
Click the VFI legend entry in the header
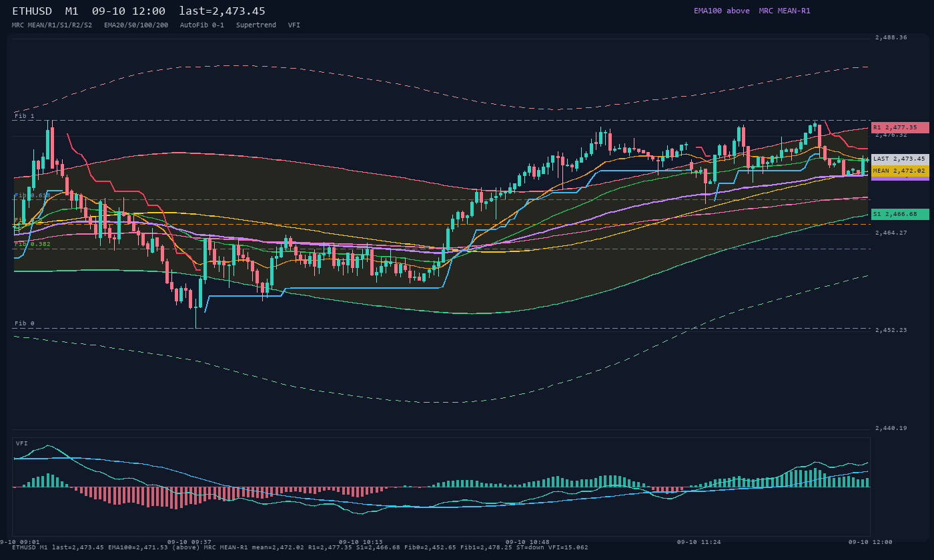(294, 25)
